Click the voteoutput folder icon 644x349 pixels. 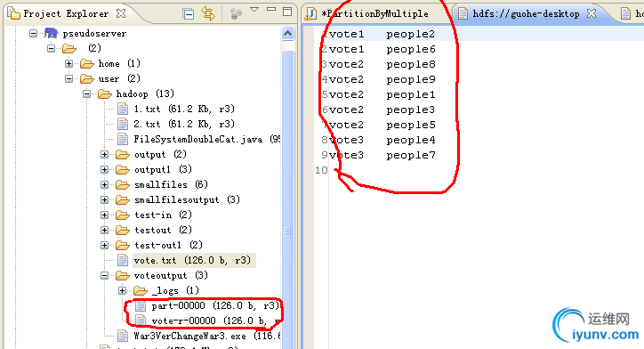tap(123, 276)
